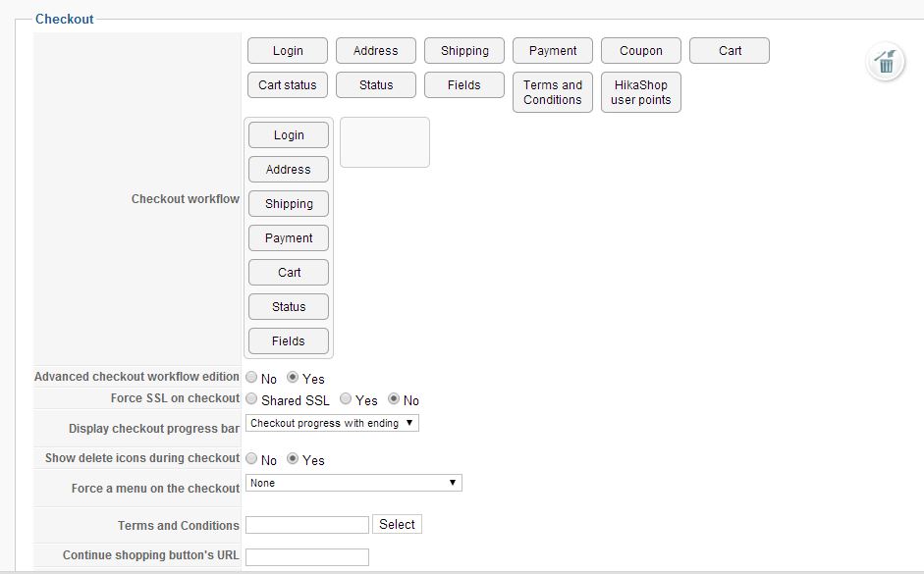This screenshot has height=574, width=924.
Task: Set Force SSL on checkout to Yes
Action: [347, 399]
